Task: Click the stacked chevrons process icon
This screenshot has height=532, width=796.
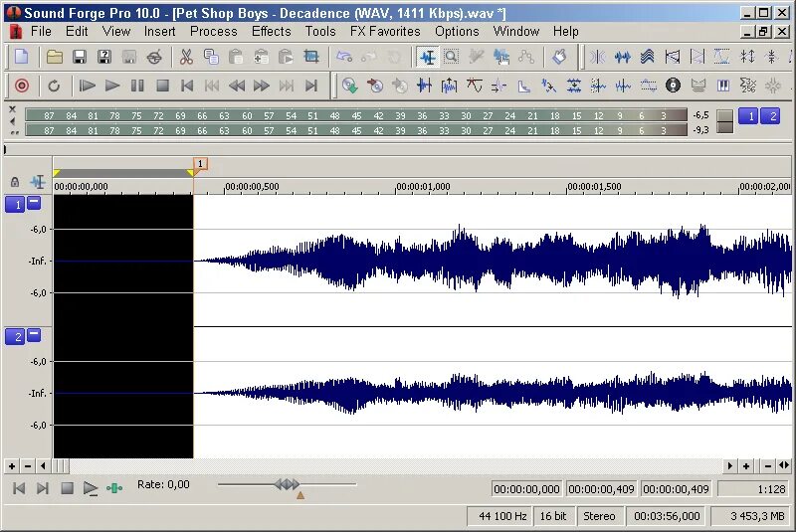Action: tap(648, 57)
